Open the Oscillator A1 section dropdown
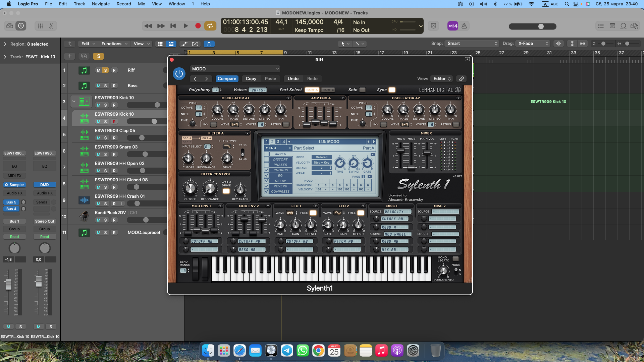This screenshot has width=644, height=362. tap(288, 98)
